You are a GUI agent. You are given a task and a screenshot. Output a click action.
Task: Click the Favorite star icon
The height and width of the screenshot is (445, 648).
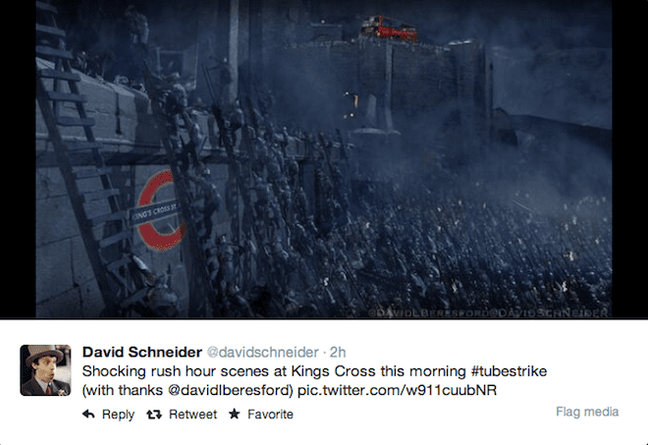234,414
